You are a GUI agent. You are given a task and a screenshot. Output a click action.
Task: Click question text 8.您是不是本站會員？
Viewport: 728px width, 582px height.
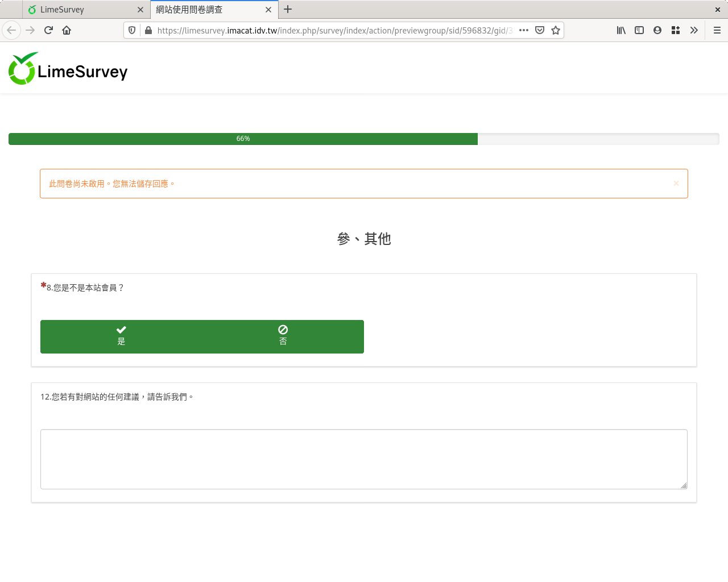85,288
